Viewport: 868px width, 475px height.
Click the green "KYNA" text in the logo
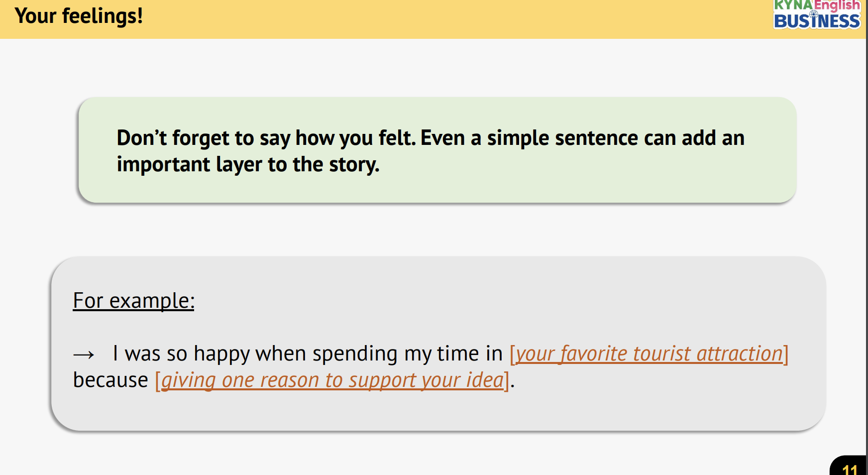[x=793, y=5]
